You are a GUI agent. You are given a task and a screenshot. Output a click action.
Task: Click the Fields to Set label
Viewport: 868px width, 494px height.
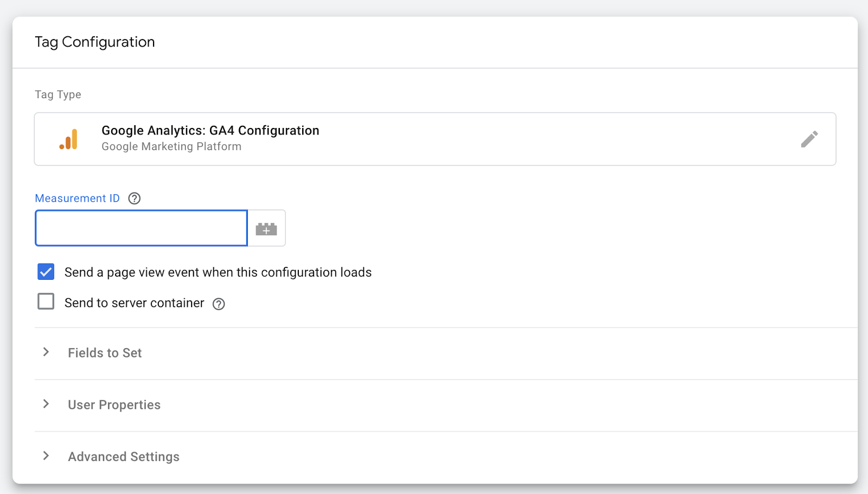(105, 353)
